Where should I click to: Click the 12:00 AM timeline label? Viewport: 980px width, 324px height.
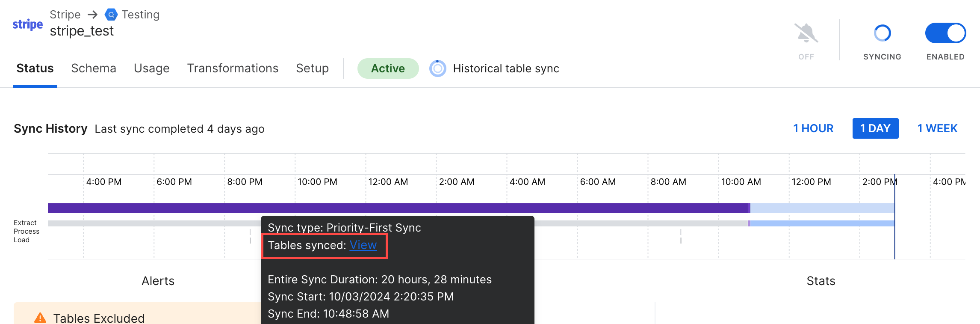click(x=388, y=182)
